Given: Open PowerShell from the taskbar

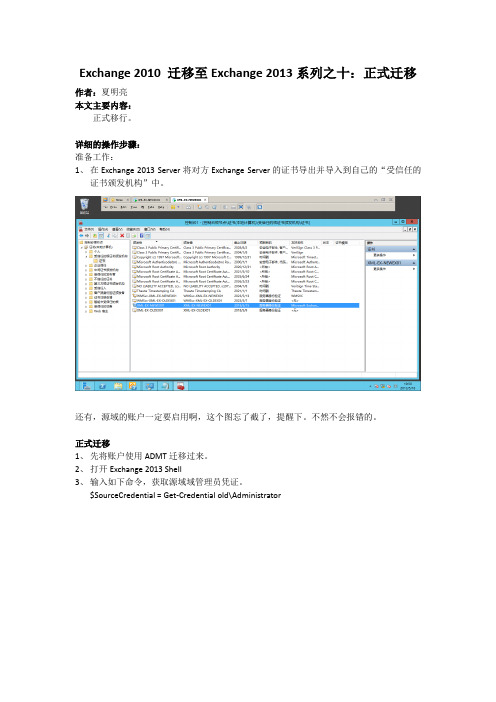Looking at the screenshot, I should (x=103, y=385).
